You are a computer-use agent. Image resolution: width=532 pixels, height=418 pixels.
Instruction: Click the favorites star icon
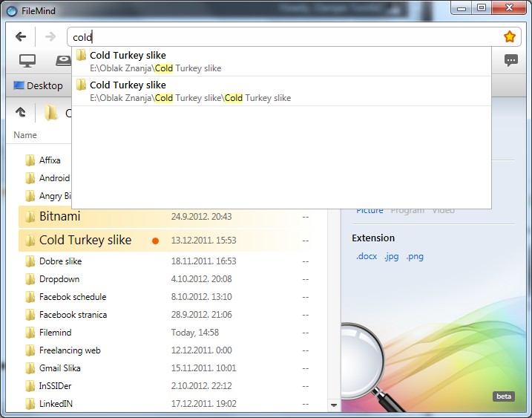(x=510, y=37)
